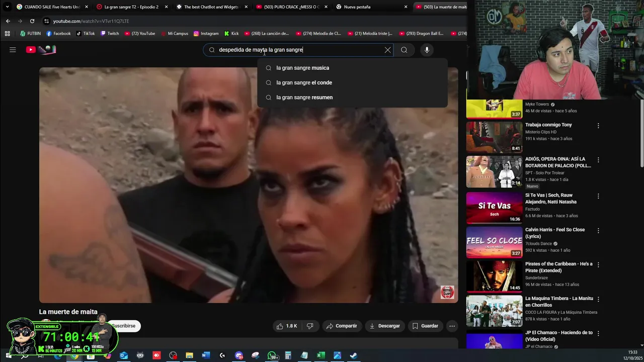This screenshot has height=362, width=644.
Task: Click the URL address bar
Action: click(252, 21)
